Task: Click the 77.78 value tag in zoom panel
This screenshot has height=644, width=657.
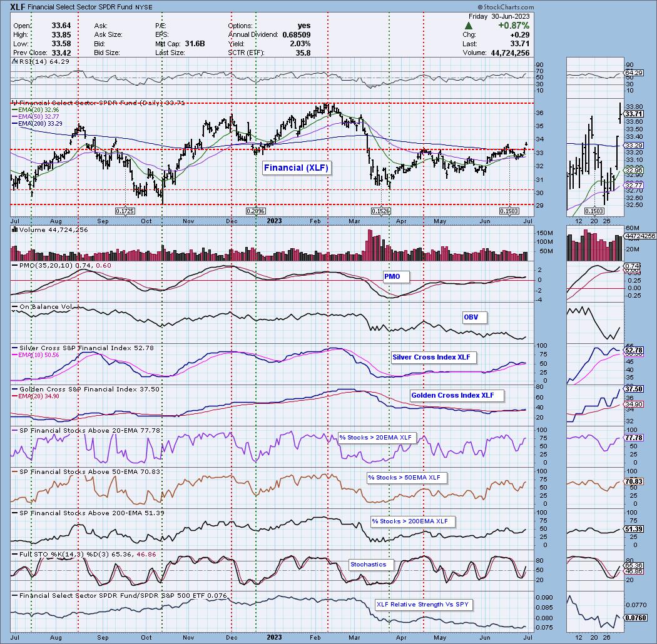Action: (633, 438)
